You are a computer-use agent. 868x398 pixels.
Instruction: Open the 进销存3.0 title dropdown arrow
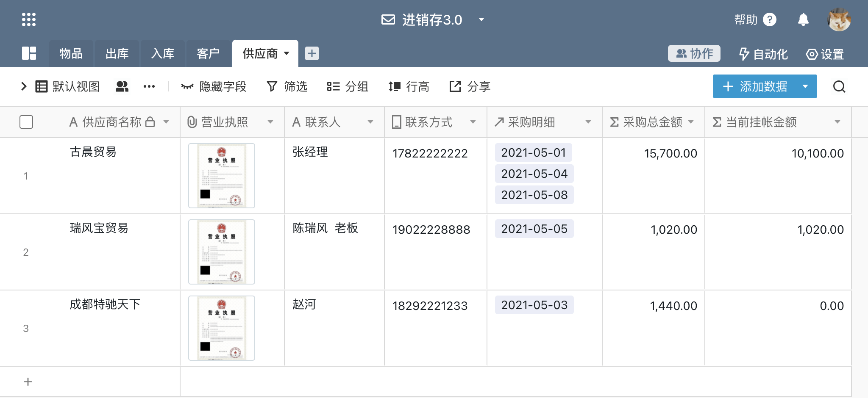tap(481, 19)
